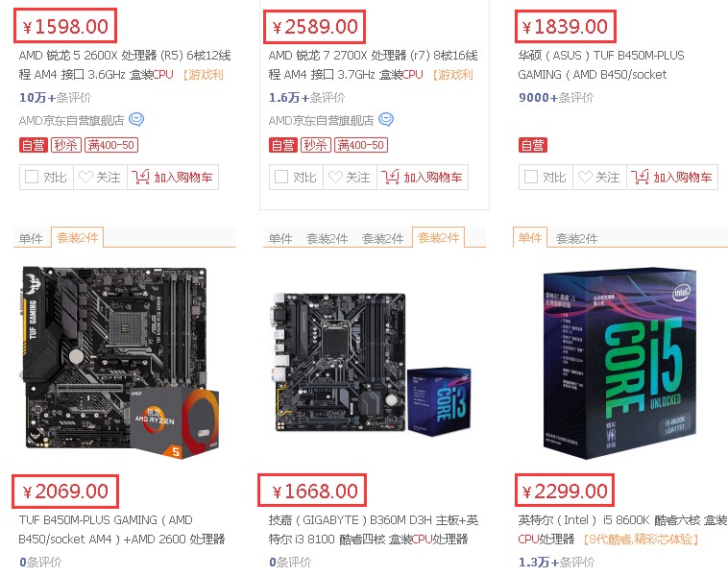Click cart icon for Ryzen 7 2700X
The height and width of the screenshot is (576, 728).
390,177
